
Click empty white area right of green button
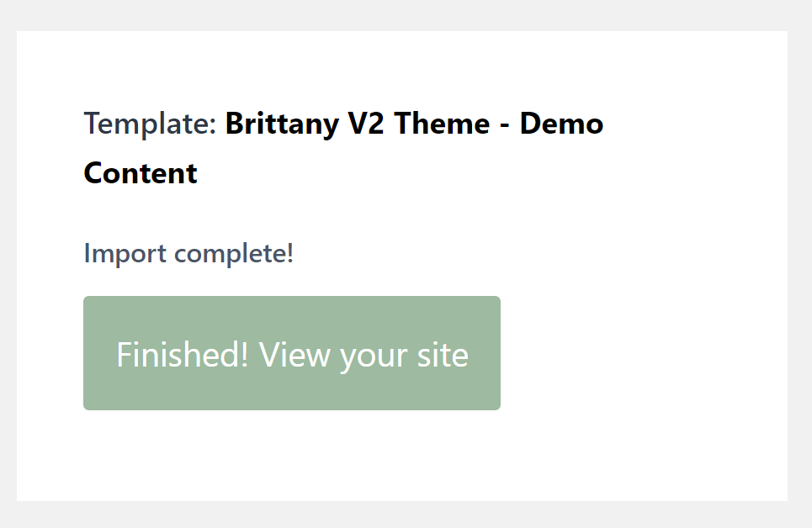640,353
